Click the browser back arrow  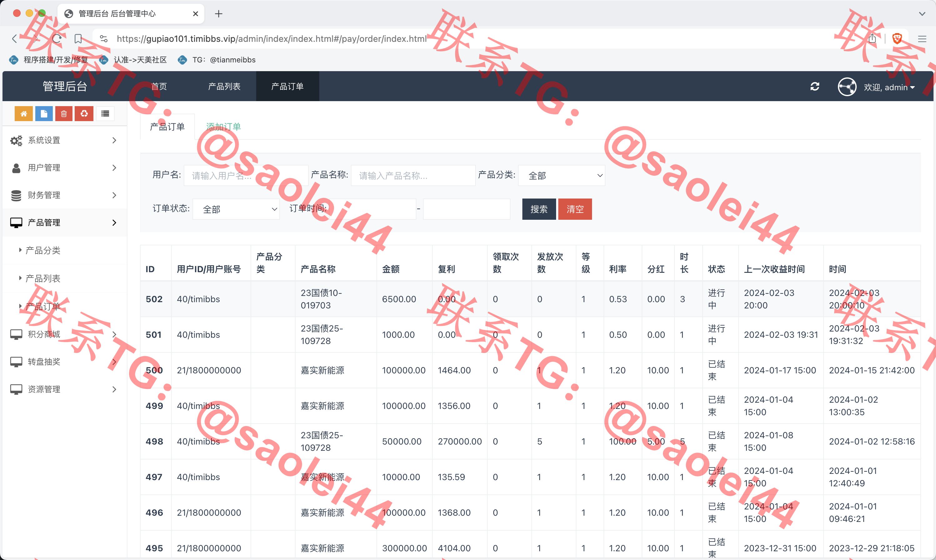15,38
